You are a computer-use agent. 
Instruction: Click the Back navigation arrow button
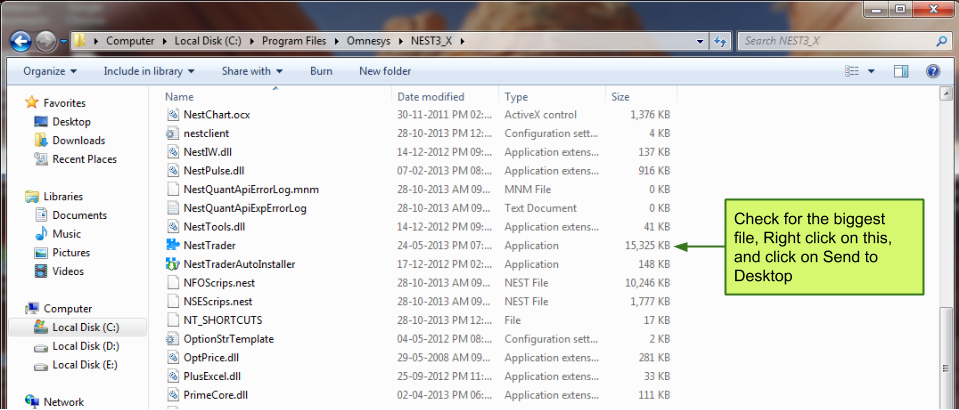[x=21, y=42]
